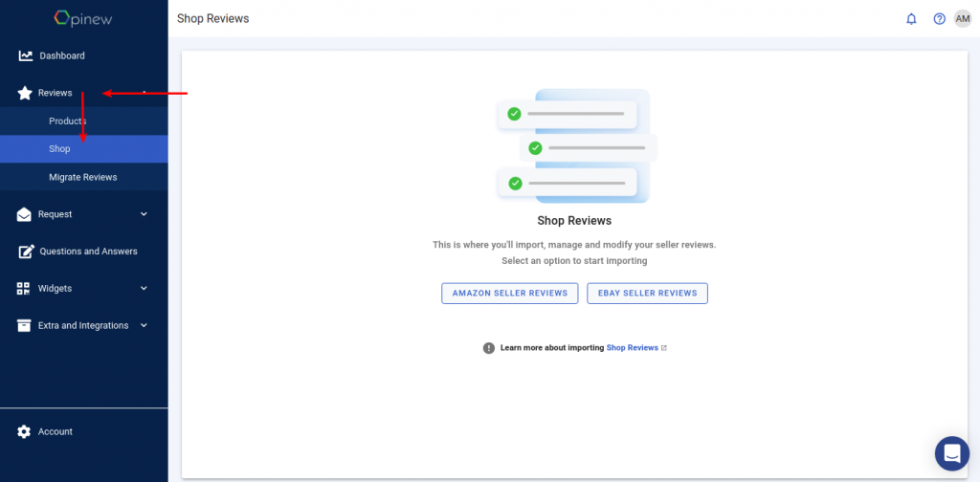Open the chat support bubble
980x482 pixels.
tap(952, 453)
